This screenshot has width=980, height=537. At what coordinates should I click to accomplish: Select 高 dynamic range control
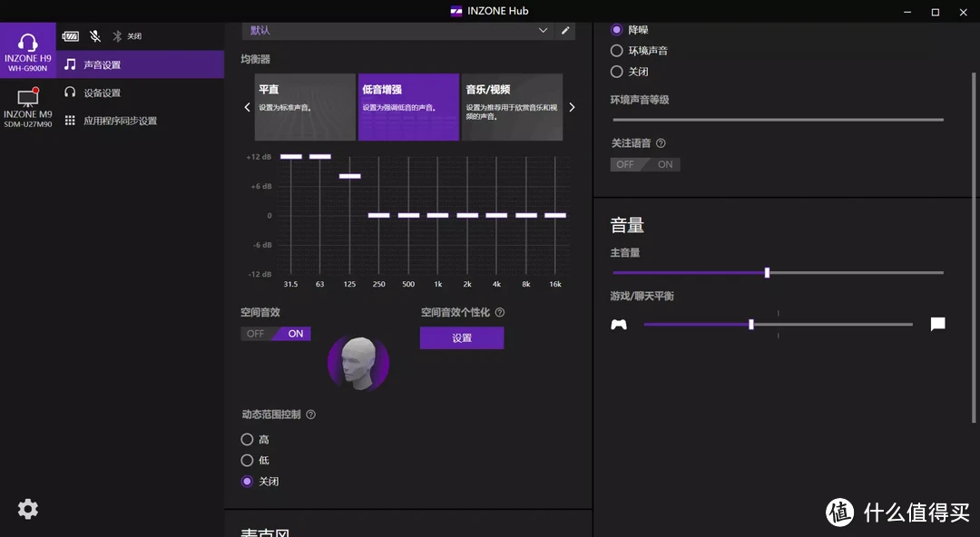pyautogui.click(x=247, y=439)
